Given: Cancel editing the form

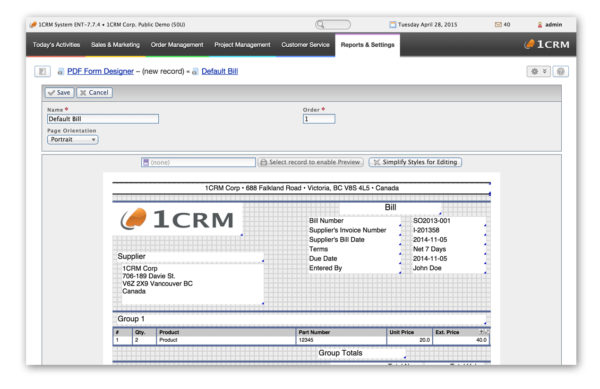Looking at the screenshot, I should coord(95,93).
